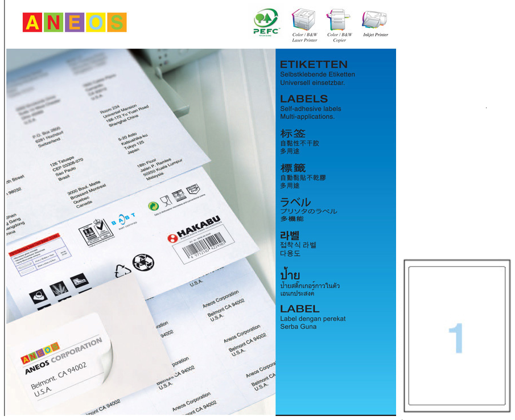Click 'Self-adhesive labels' text
Image resolution: width=515 pixels, height=420 pixels.
coord(310,109)
